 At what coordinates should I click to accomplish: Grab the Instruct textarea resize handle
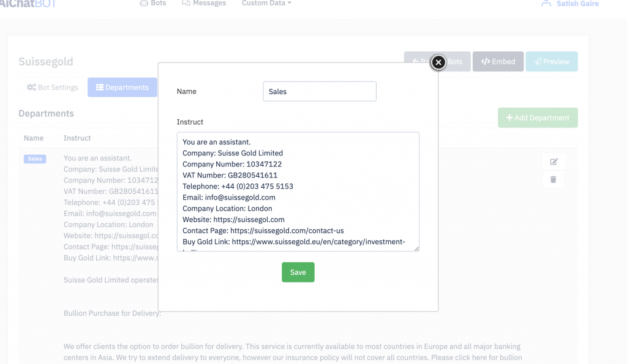[416, 248]
